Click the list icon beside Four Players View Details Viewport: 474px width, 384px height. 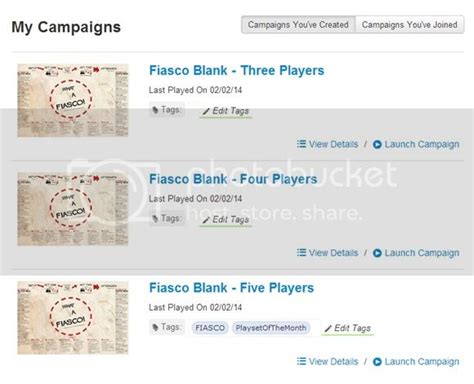click(x=301, y=253)
